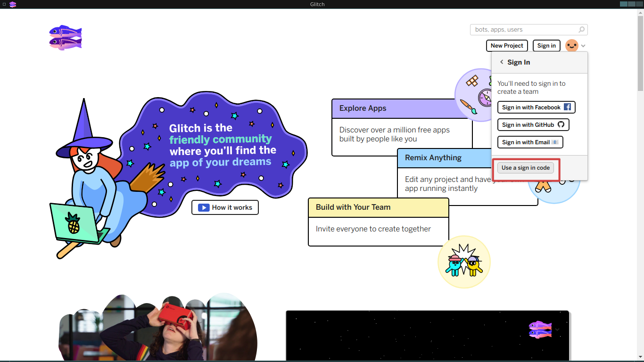The width and height of the screenshot is (644, 362).
Task: Focus the bots, apps, users search field
Action: pos(528,30)
